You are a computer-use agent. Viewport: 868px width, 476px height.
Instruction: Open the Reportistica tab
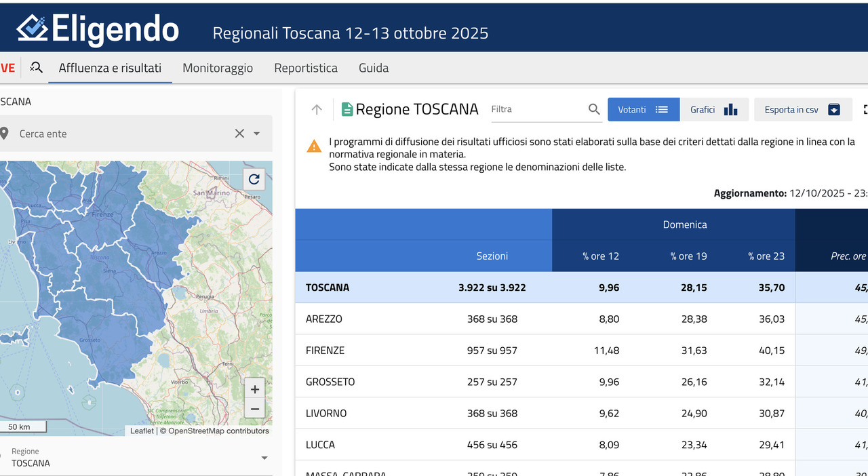coord(306,68)
